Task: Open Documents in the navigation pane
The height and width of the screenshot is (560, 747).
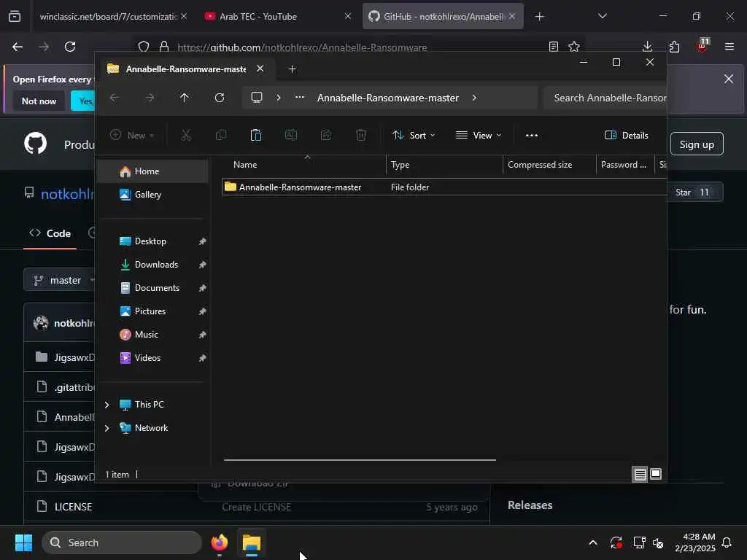Action: [152, 288]
